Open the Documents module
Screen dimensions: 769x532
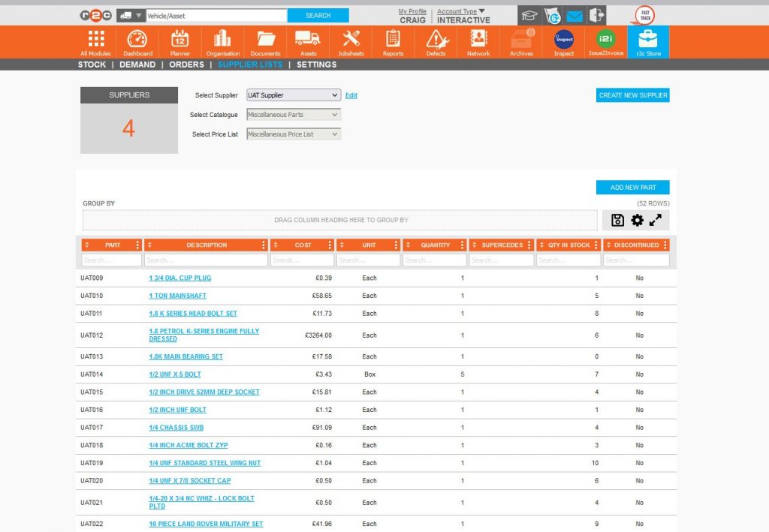click(267, 41)
